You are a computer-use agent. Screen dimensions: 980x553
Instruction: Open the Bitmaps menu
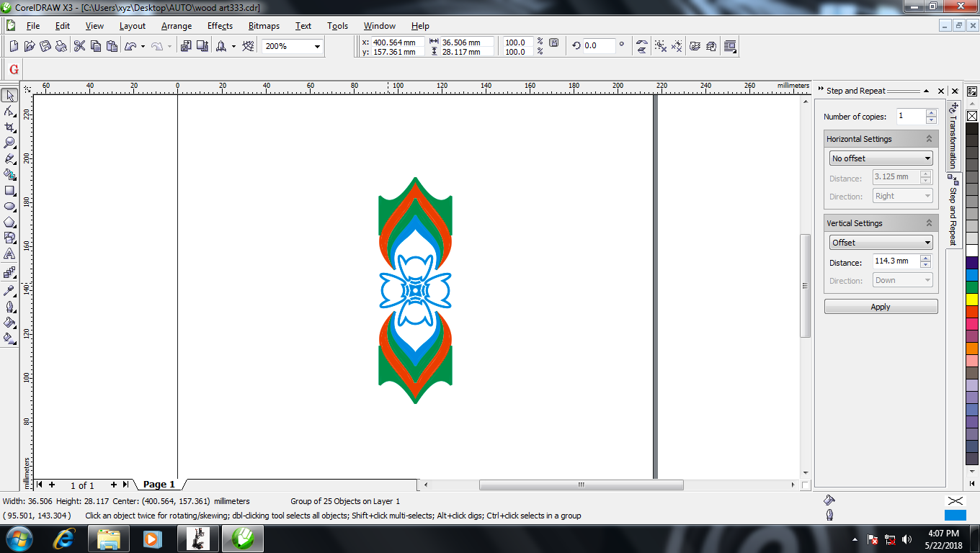pos(264,26)
